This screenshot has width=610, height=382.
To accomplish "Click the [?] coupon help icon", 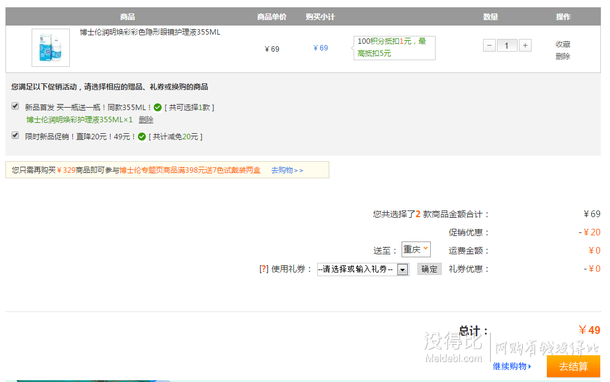I will coord(264,269).
